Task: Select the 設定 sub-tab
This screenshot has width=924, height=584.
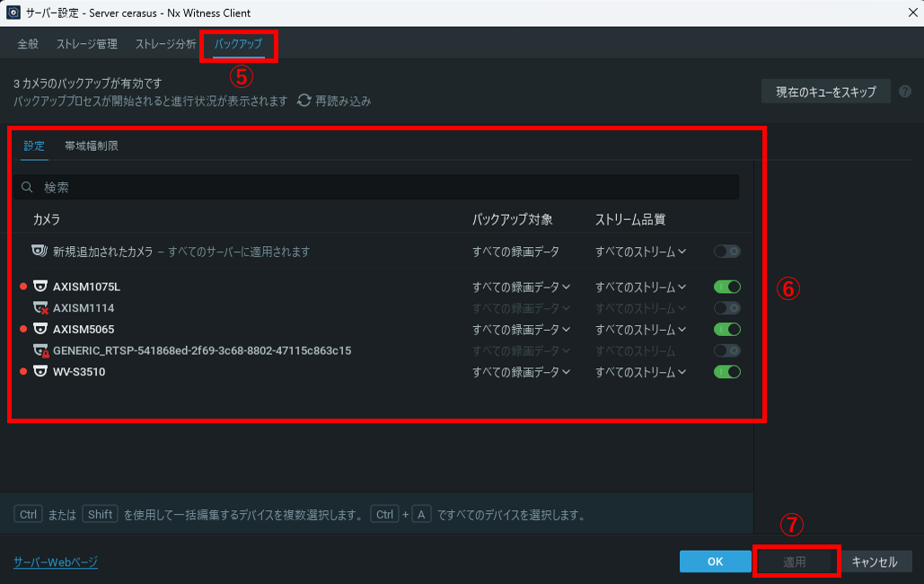Action: coord(34,146)
